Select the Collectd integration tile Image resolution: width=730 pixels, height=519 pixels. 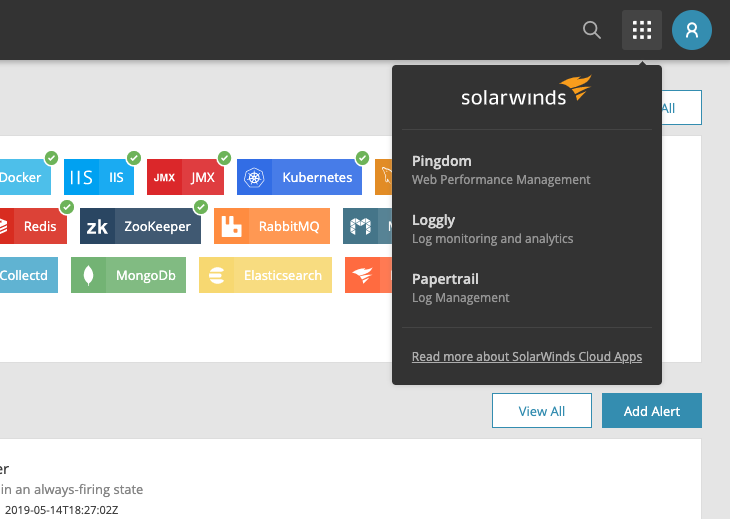tap(29, 275)
